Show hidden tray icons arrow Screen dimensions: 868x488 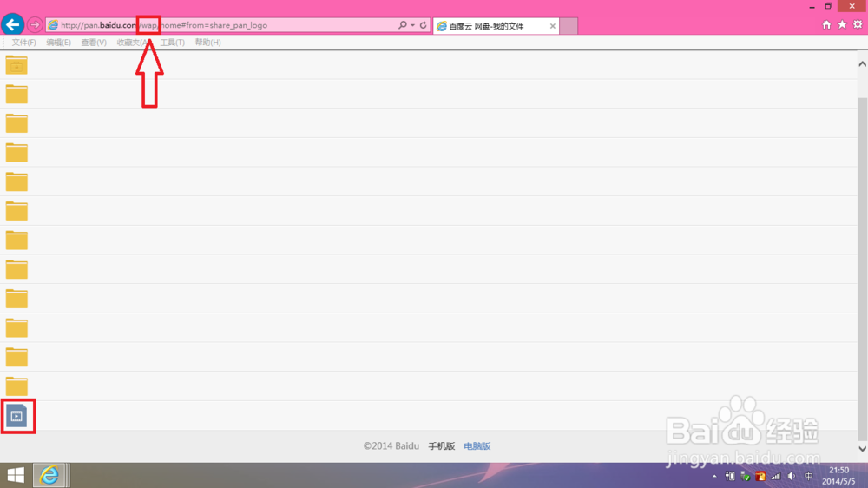[x=714, y=476]
